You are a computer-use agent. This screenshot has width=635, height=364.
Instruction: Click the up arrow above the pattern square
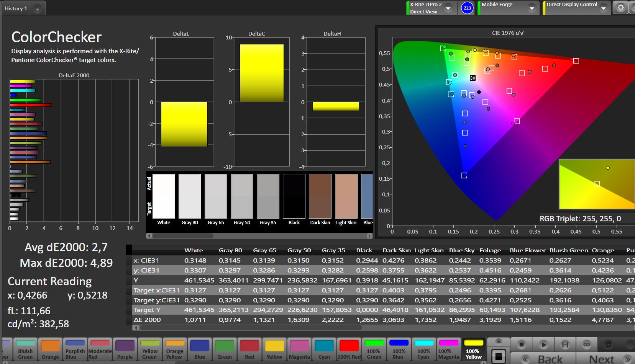(x=499, y=341)
